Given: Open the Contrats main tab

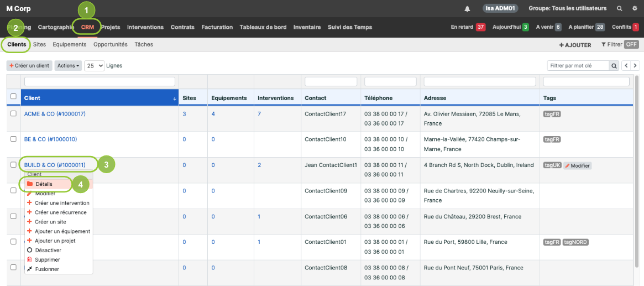Looking at the screenshot, I should [x=182, y=27].
